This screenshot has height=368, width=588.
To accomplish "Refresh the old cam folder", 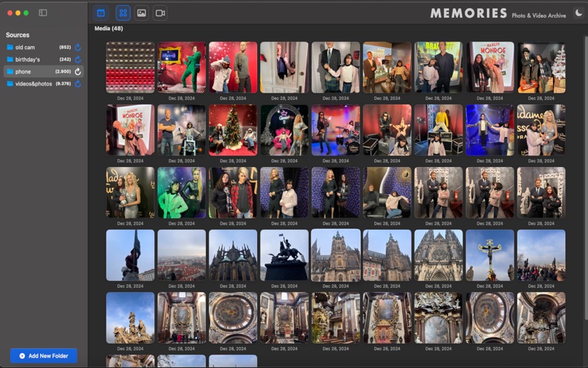I will (x=78, y=47).
